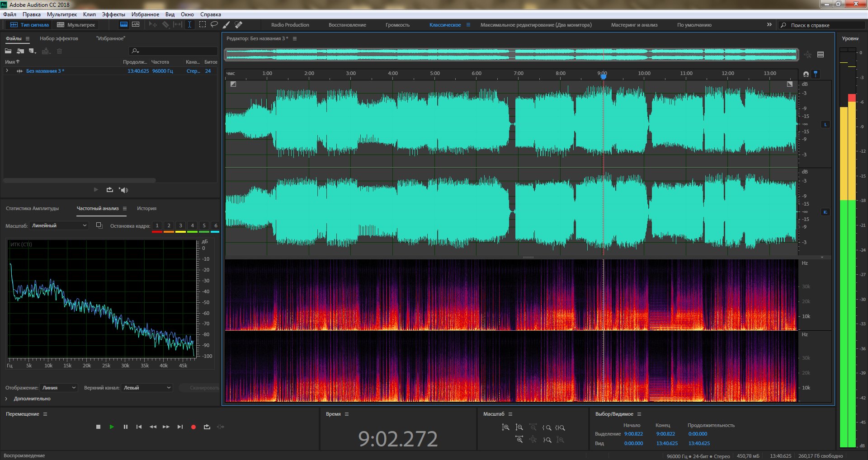Click Zoom In Time icon
The width and height of the screenshot is (868, 460).
[x=519, y=439]
